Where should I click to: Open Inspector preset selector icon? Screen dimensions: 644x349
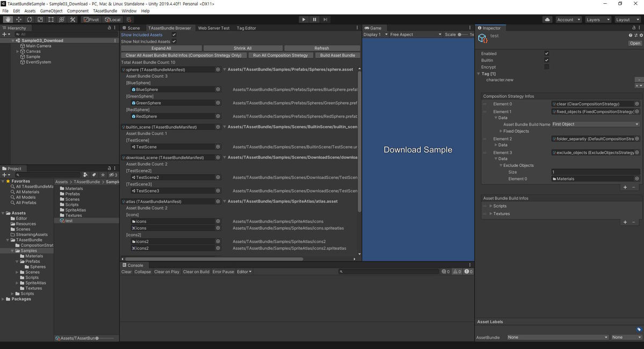[635, 35]
